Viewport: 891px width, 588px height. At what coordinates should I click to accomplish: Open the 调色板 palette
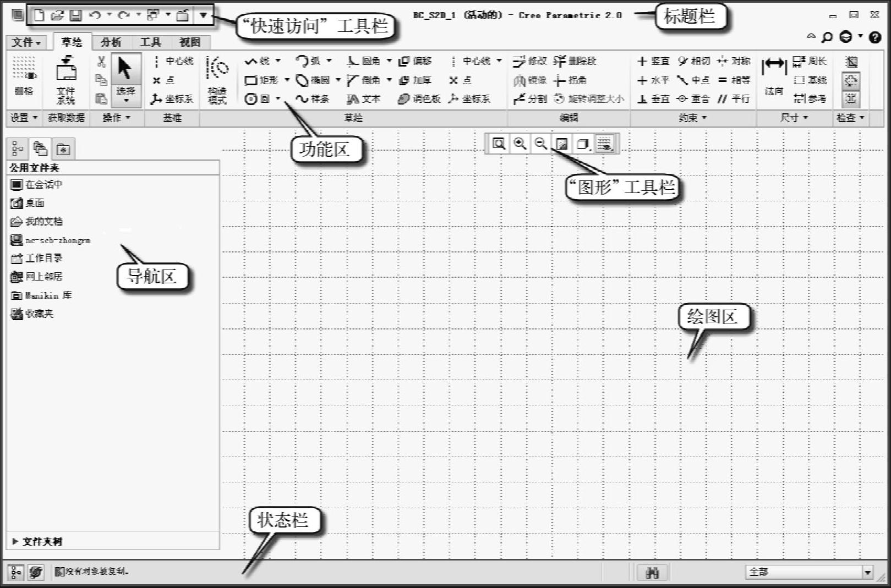(x=419, y=99)
